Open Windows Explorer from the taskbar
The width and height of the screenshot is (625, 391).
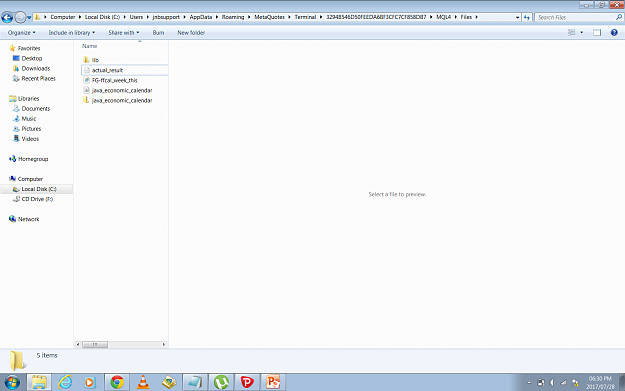[39, 382]
